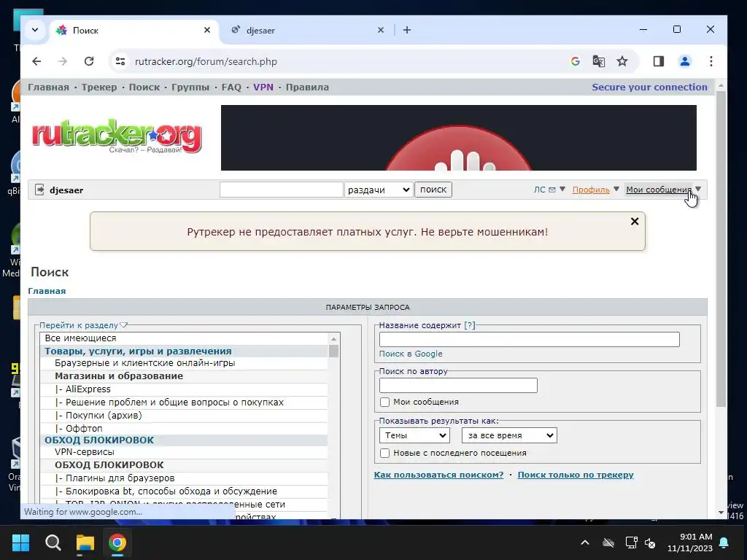747x560 pixels.
Task: Open the Темы results dropdown
Action: pyautogui.click(x=414, y=435)
